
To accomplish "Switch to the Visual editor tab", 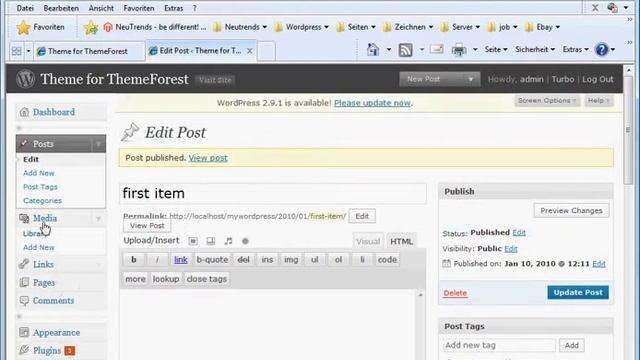I will [368, 241].
